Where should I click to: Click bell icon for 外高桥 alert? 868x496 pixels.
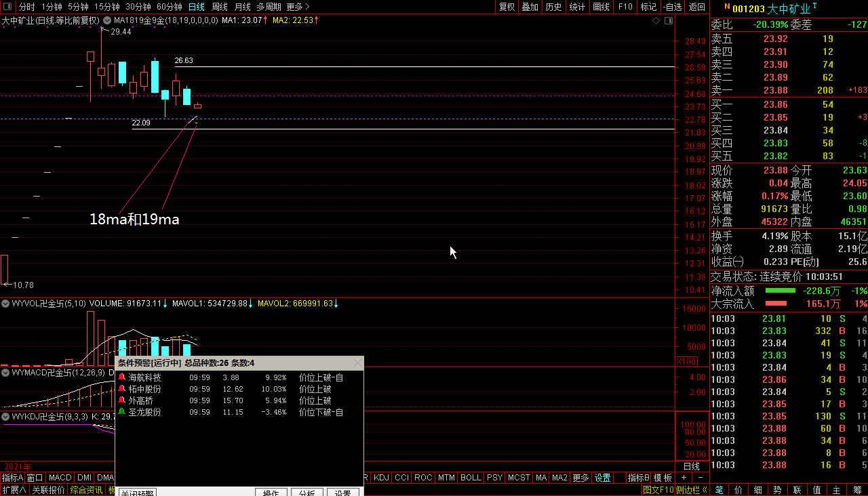tap(122, 400)
